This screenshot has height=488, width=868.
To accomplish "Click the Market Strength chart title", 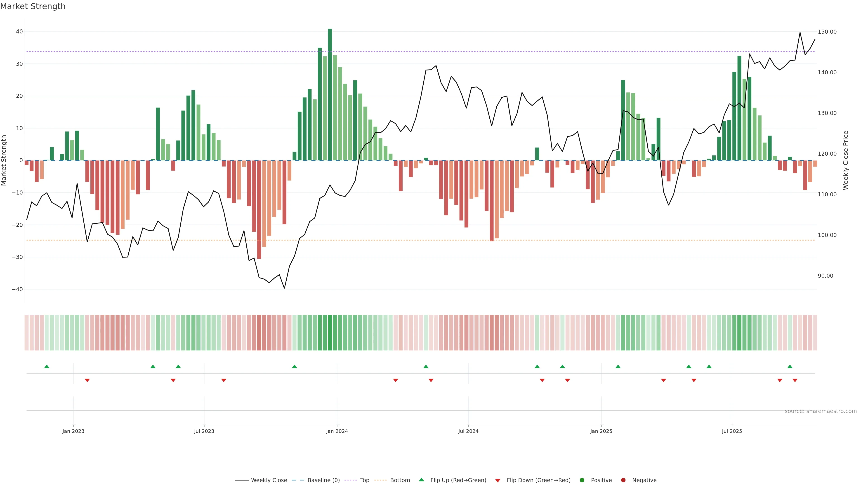I will click(33, 6).
